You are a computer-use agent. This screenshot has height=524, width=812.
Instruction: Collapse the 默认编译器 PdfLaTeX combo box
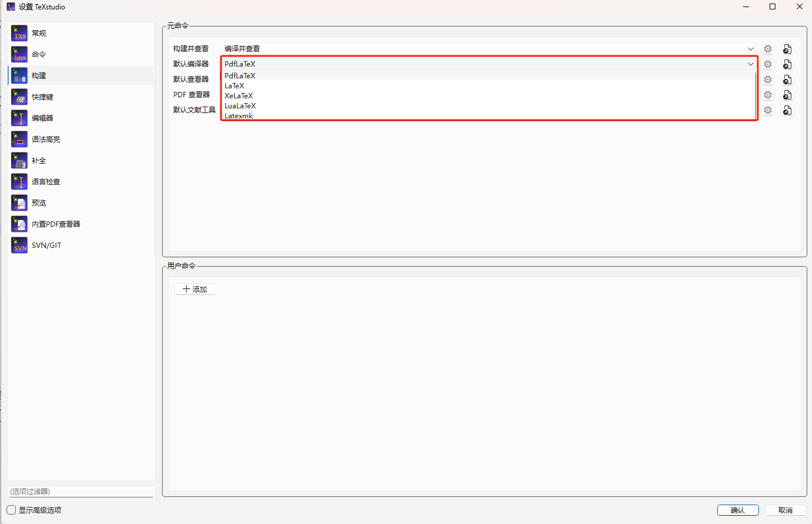click(x=488, y=64)
